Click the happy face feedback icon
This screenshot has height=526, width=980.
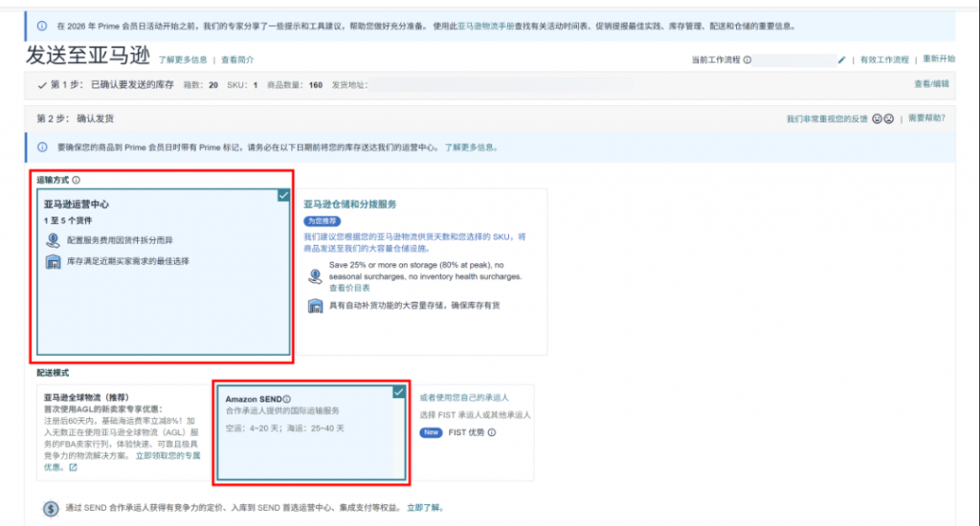coord(877,119)
